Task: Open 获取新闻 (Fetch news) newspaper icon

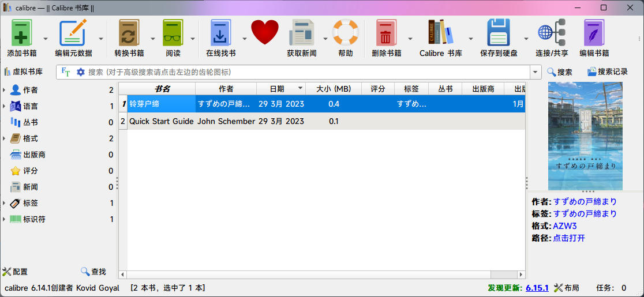Action: (x=301, y=32)
